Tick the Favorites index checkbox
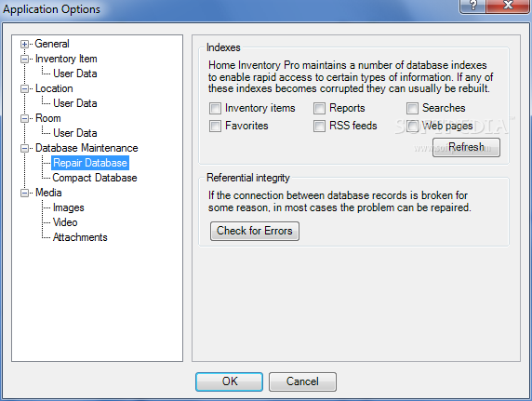This screenshot has height=401, width=532. tap(215, 126)
